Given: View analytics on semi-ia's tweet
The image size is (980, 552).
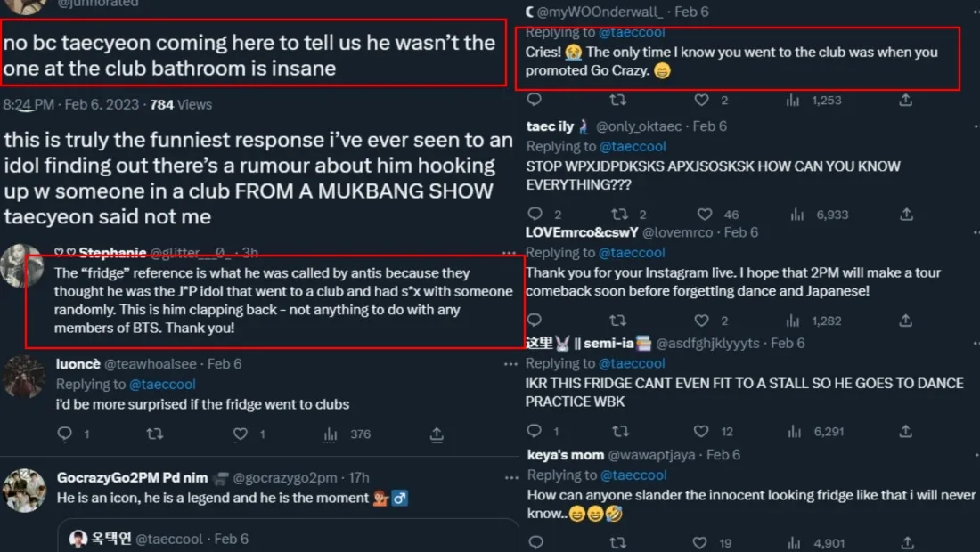Looking at the screenshot, I should (792, 431).
